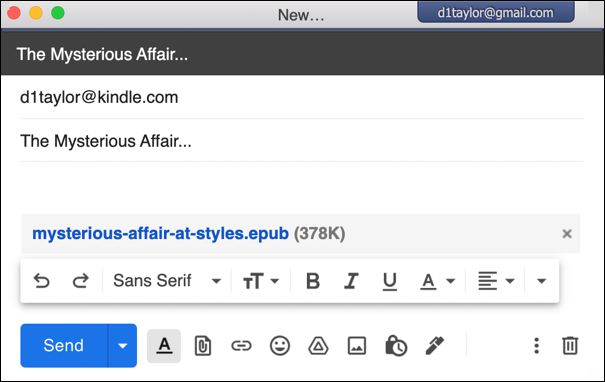Open the mysterious-affair-at-styles.epub attachment link

[160, 234]
